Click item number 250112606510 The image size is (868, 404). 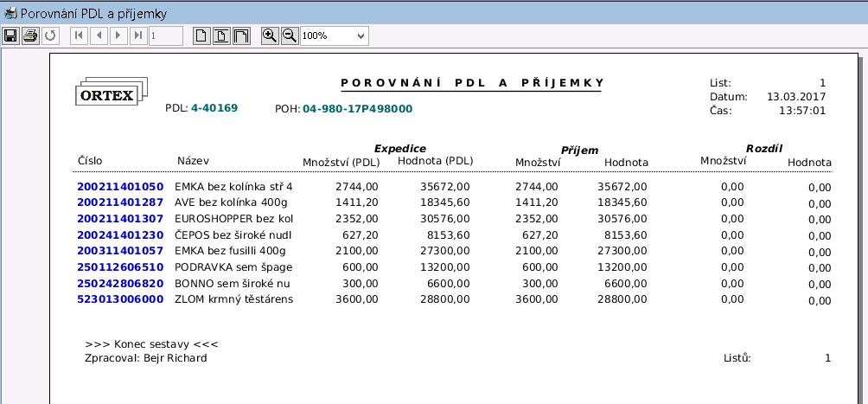coord(120,266)
